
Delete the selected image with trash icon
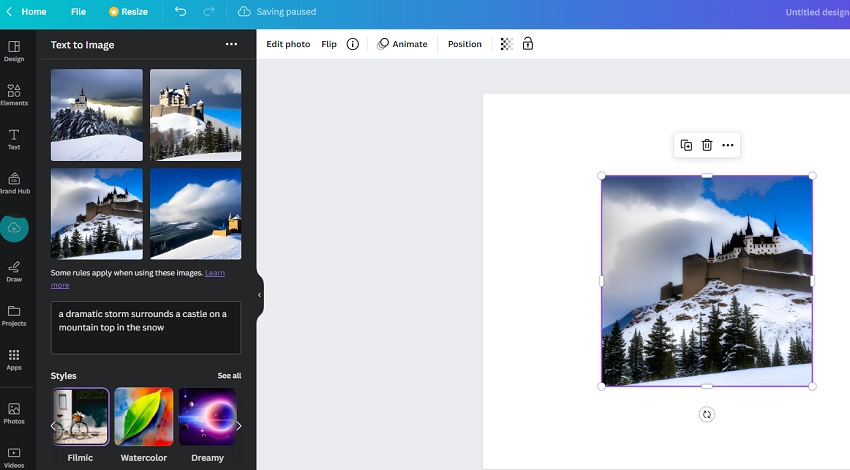[707, 145]
